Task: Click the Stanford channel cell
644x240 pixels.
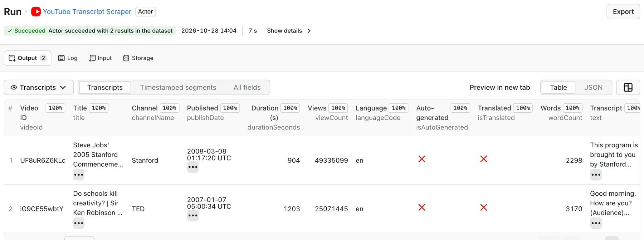Action: tap(145, 161)
